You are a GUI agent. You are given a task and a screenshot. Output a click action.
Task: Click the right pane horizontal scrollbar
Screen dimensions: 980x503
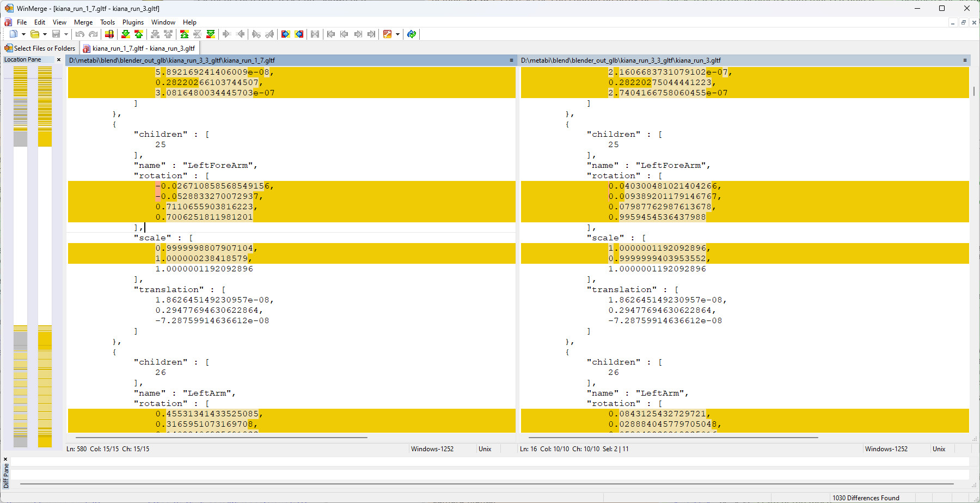click(x=673, y=437)
